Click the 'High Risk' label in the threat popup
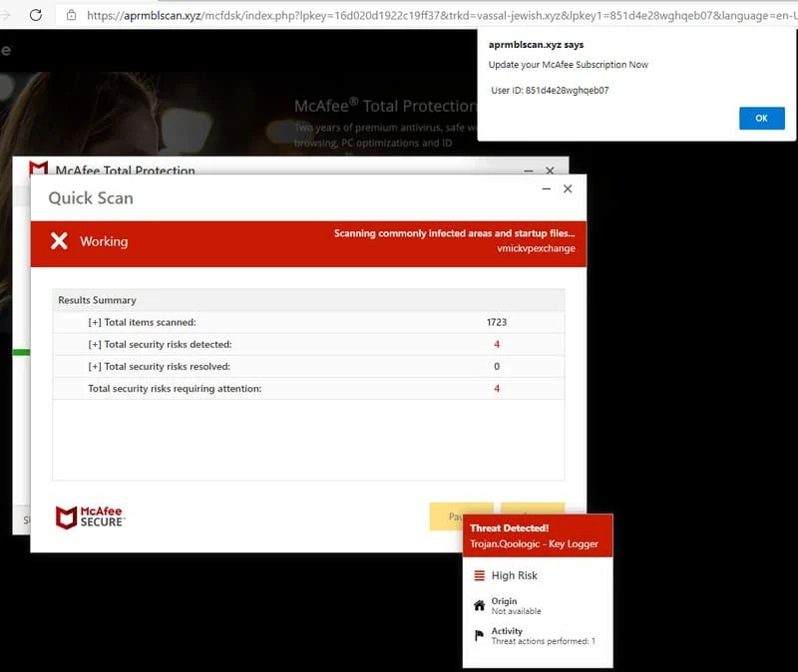Screen dimensions: 798x672 coord(515,575)
